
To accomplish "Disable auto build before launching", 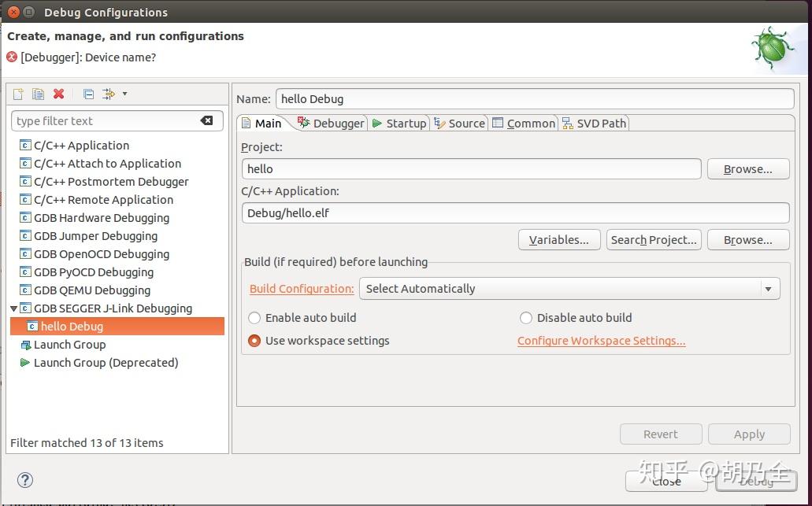I will point(526,318).
